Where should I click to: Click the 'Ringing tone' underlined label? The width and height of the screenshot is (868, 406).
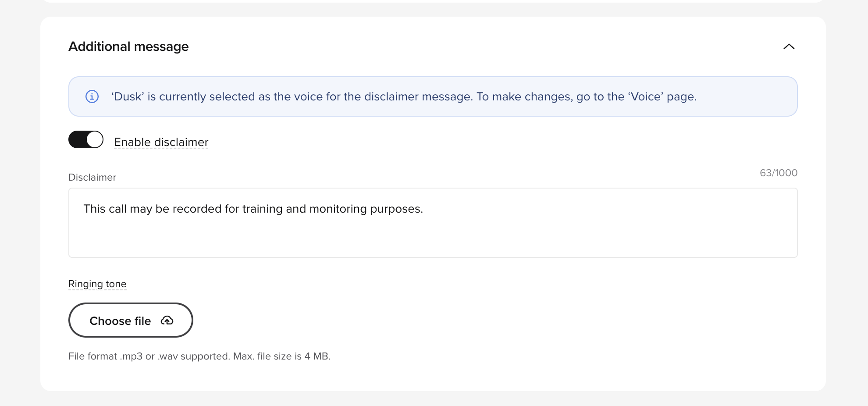tap(97, 284)
